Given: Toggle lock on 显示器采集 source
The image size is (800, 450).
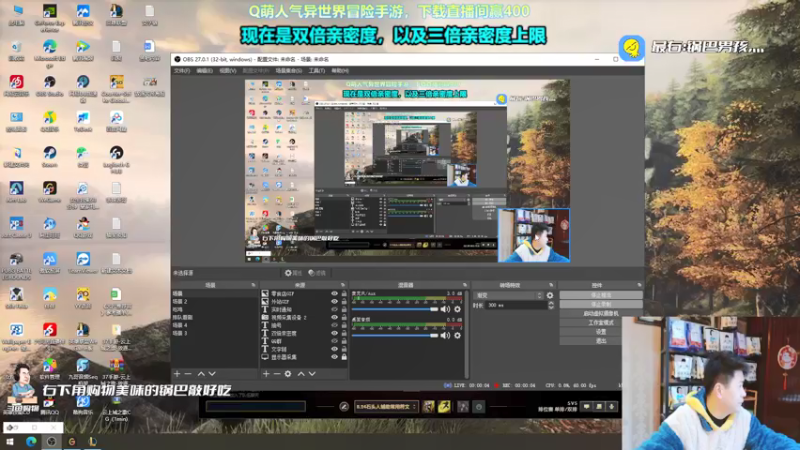Looking at the screenshot, I should coord(344,357).
